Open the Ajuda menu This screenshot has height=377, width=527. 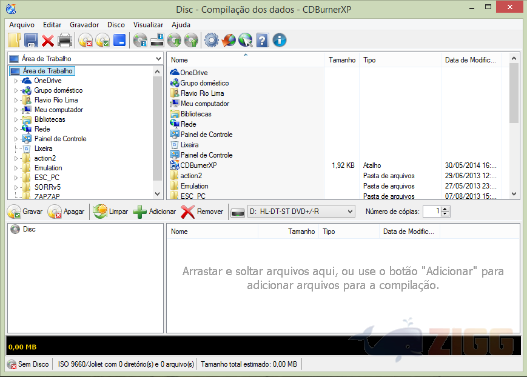click(181, 25)
